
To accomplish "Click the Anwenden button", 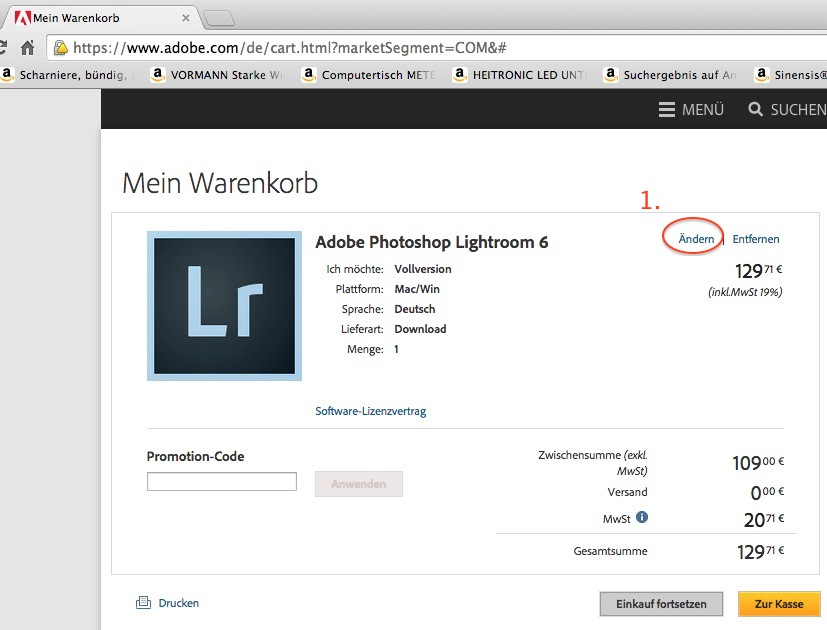I will pos(359,484).
